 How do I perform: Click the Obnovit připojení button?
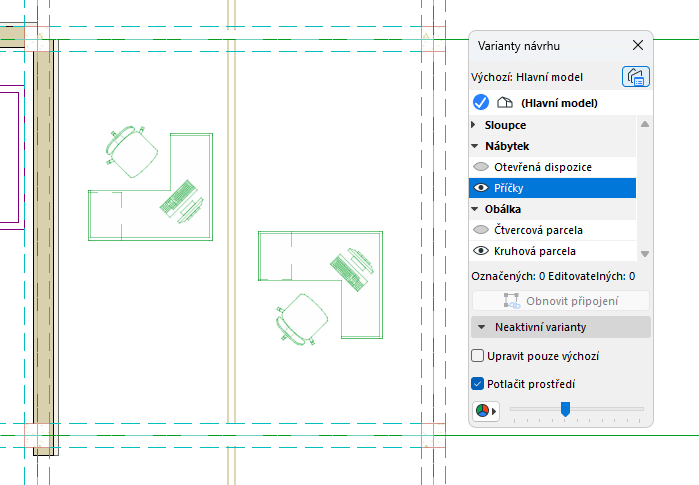tap(561, 301)
